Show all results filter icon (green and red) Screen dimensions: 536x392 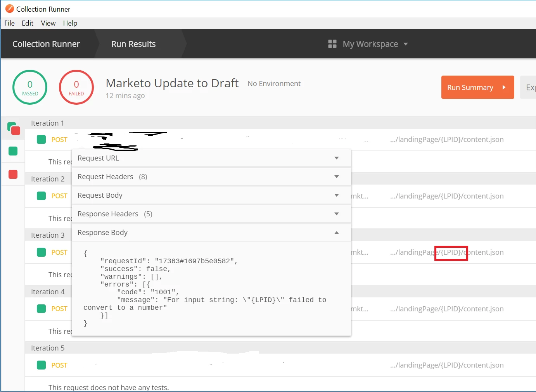click(14, 128)
